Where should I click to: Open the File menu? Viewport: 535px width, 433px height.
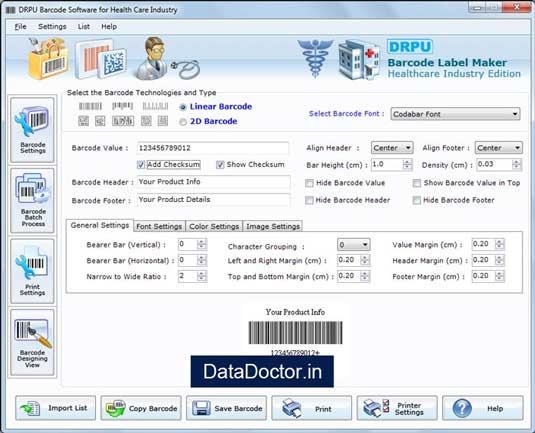pos(20,27)
